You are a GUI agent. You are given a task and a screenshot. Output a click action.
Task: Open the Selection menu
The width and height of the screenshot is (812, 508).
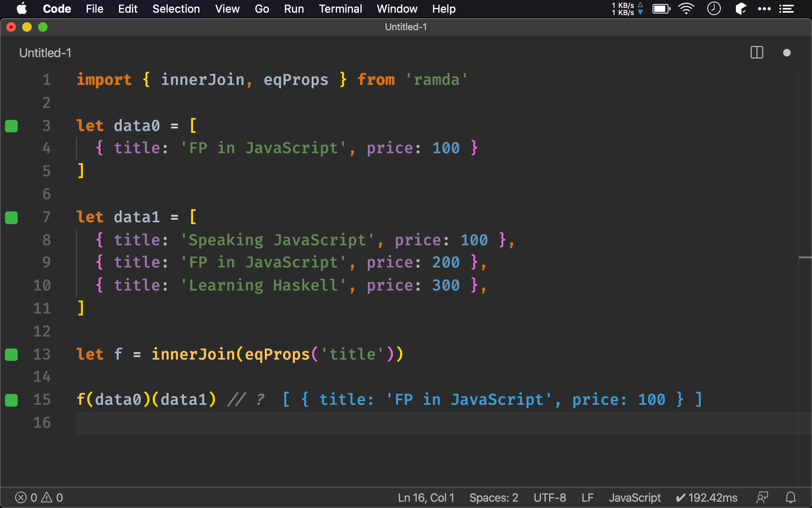pyautogui.click(x=176, y=9)
